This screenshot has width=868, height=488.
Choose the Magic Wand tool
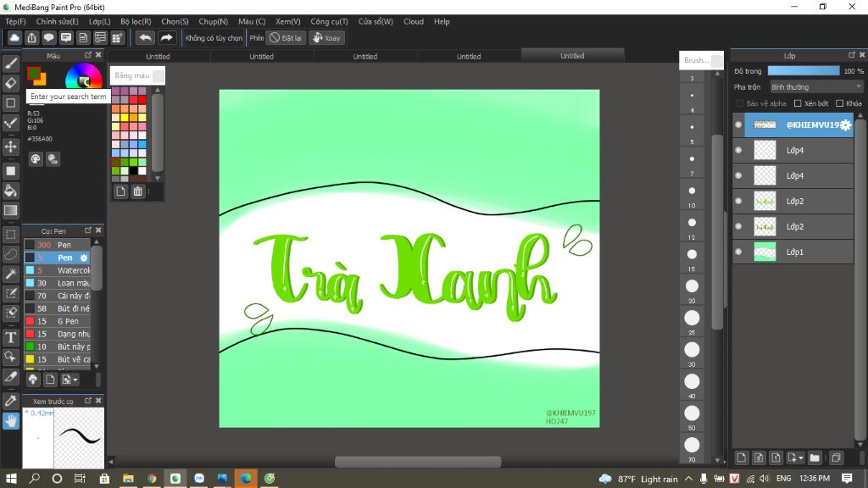coord(10,274)
